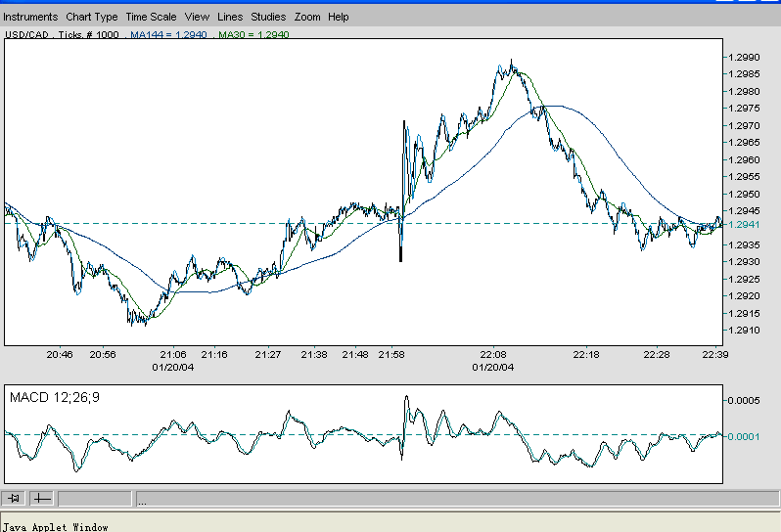
Task: Click the empty status field beside crosshair icon
Action: (95, 498)
